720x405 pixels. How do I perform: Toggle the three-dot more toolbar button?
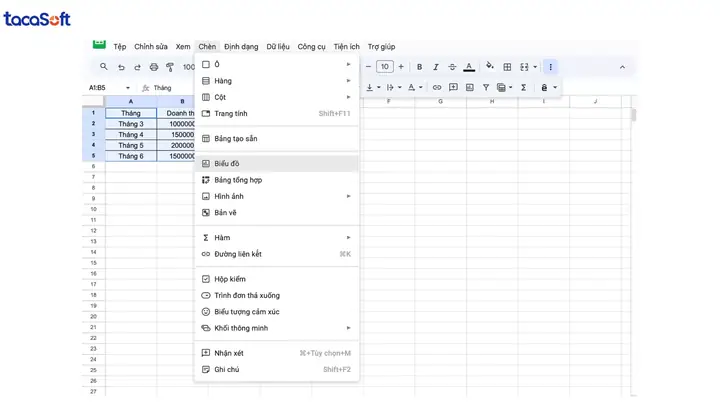[x=551, y=67]
